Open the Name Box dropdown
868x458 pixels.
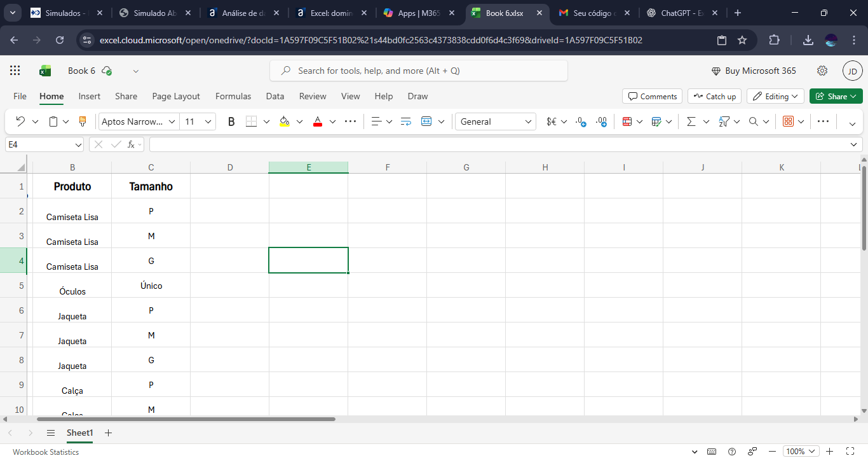pyautogui.click(x=78, y=145)
